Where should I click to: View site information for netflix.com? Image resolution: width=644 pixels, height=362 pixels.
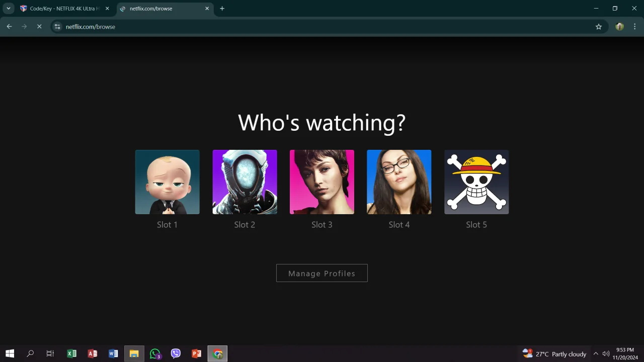click(57, 27)
